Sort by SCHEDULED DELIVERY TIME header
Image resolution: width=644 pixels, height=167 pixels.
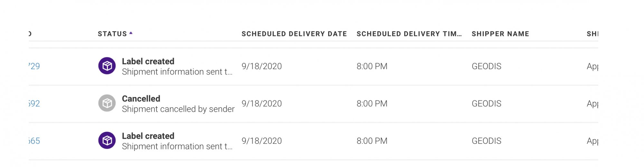pyautogui.click(x=409, y=34)
